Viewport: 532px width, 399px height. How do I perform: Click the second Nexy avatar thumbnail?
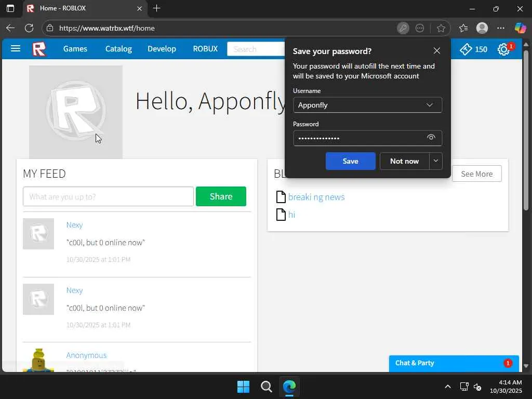pos(38,299)
